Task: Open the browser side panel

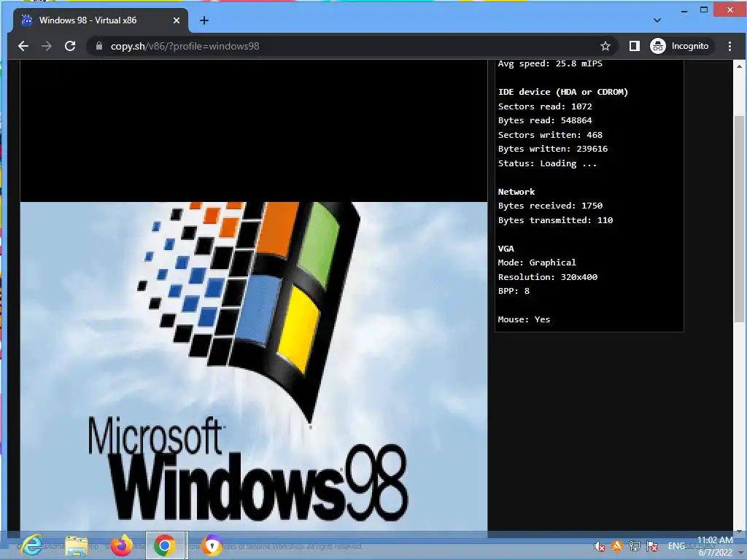Action: tap(634, 46)
